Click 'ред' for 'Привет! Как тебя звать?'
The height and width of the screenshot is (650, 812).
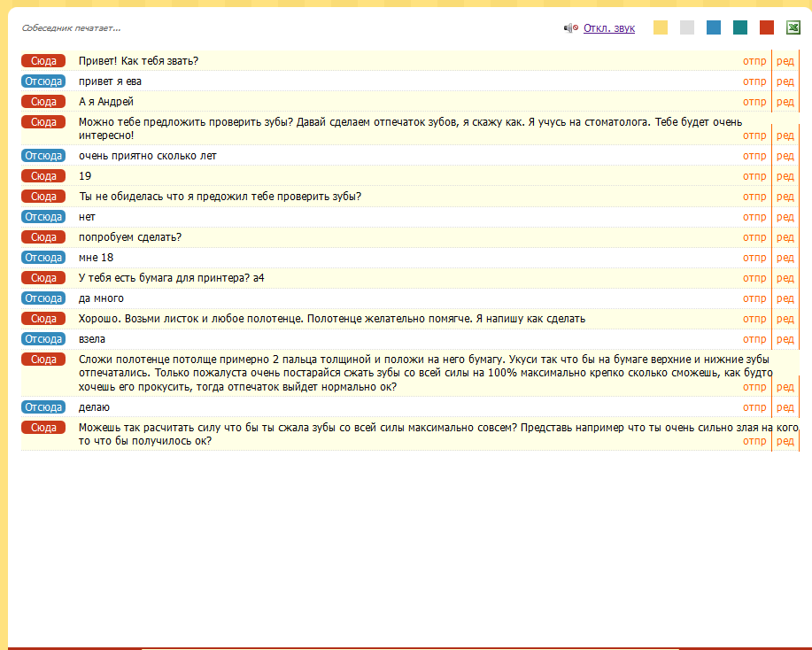click(785, 61)
